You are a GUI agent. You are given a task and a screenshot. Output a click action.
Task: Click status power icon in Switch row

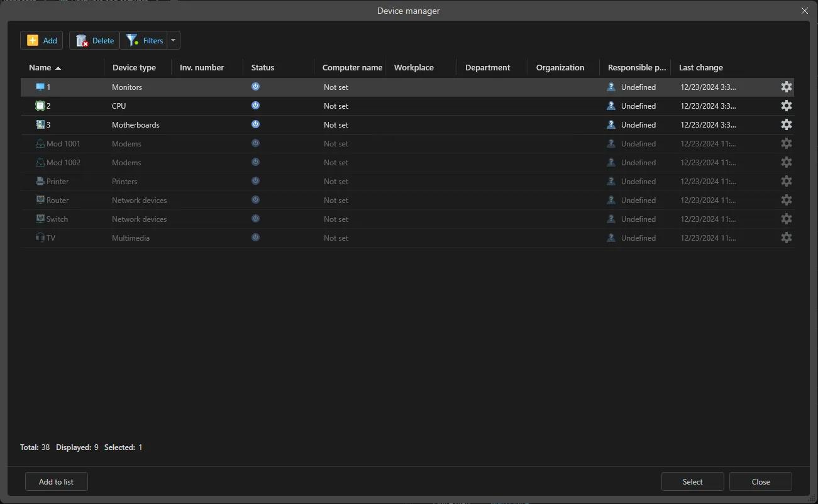[x=255, y=219]
